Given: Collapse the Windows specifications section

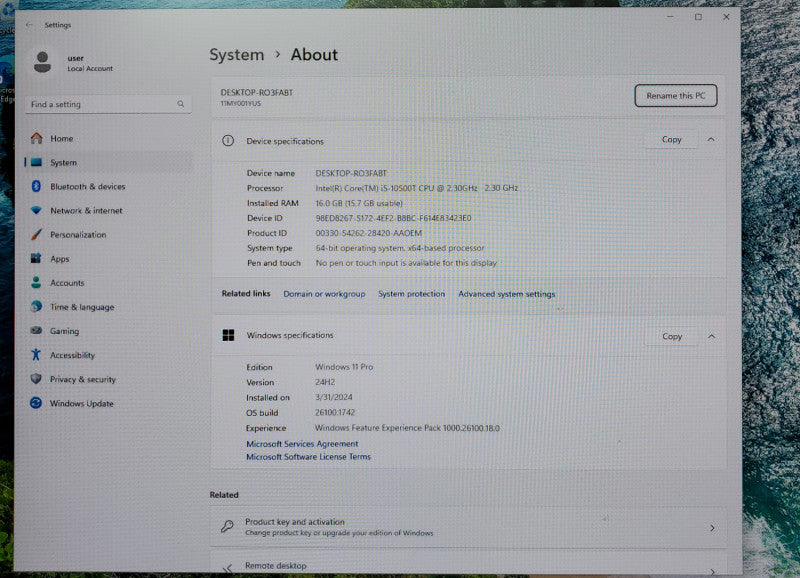Looking at the screenshot, I should click(712, 336).
